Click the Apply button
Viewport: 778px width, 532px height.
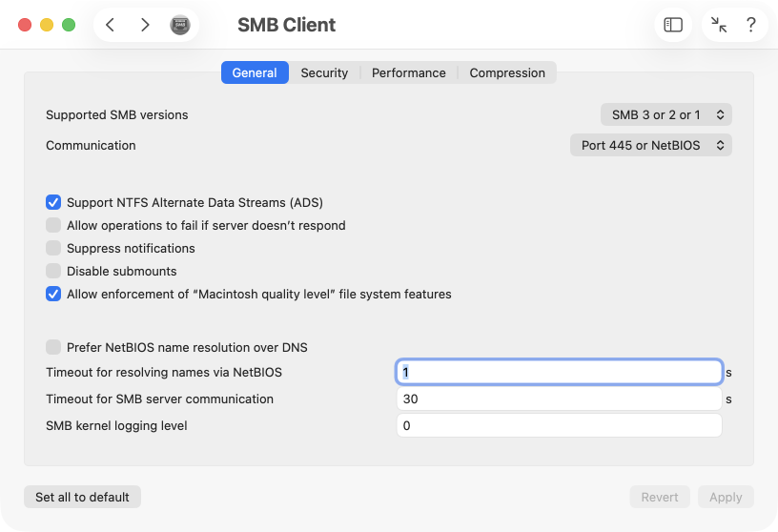[726, 497]
